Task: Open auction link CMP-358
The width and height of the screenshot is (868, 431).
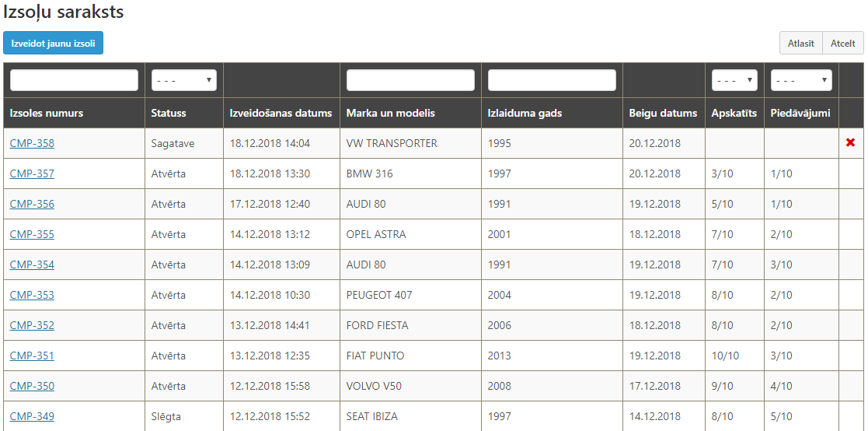Action: [32, 143]
